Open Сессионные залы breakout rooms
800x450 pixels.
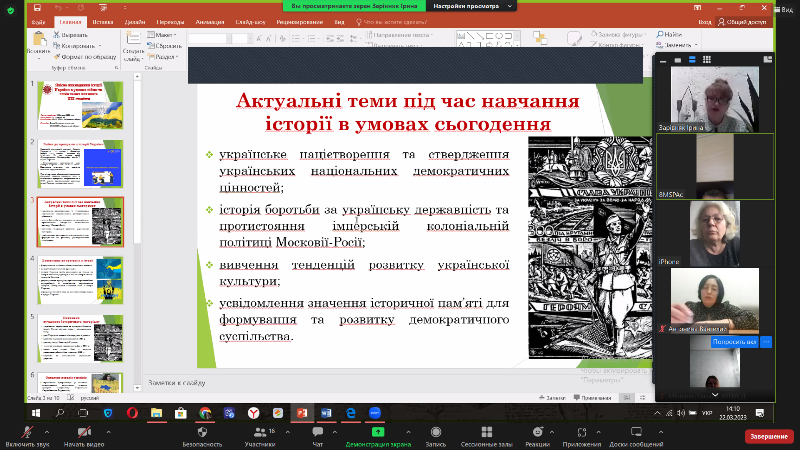click(486, 437)
